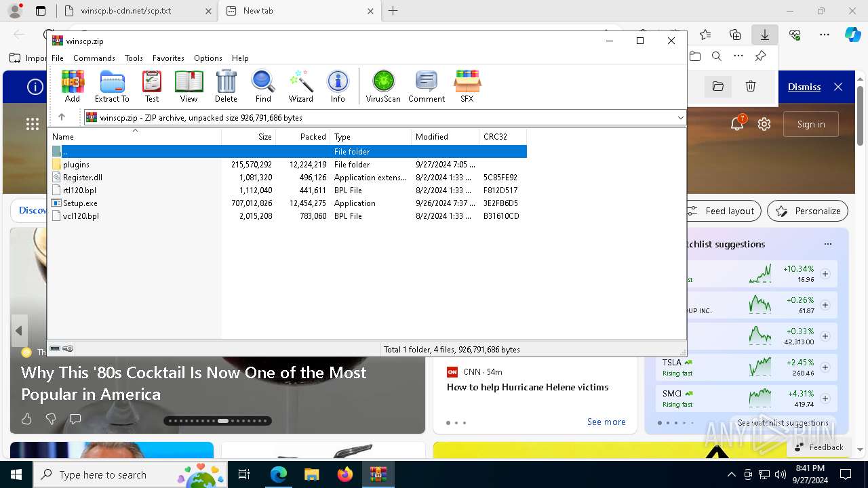Clear downloads with trash icon
Image resolution: width=868 pixels, height=488 pixels.
click(751, 86)
